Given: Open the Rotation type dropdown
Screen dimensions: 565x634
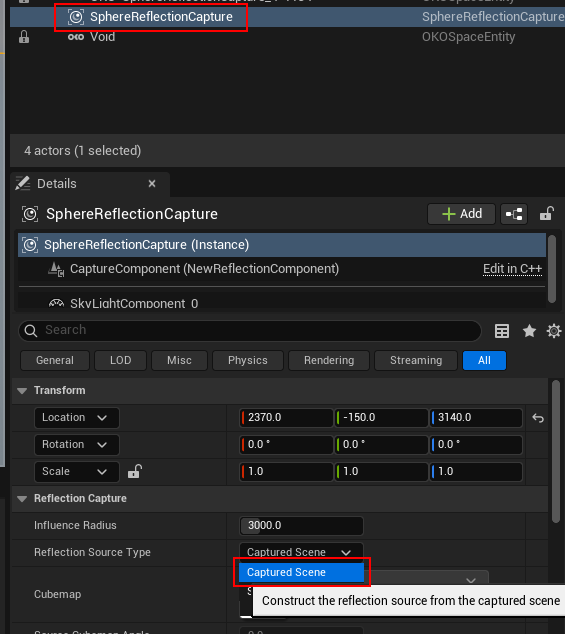Looking at the screenshot, I should [77, 445].
